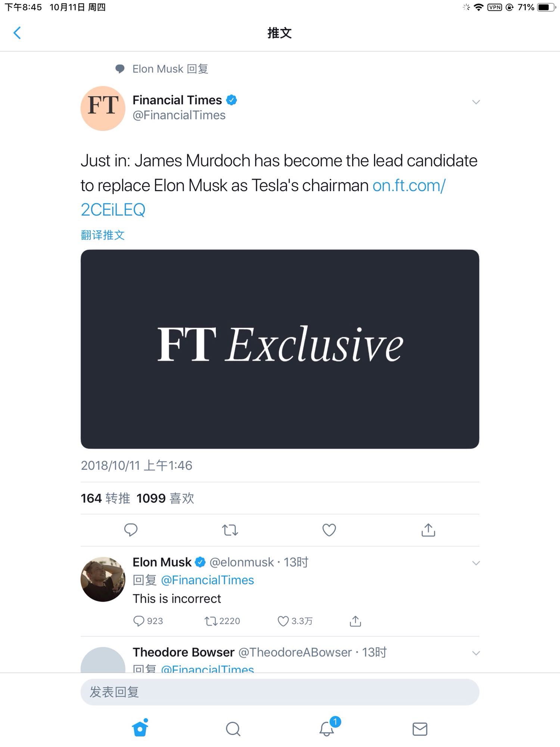Open chevron menu on Theodore Bowser's reply
This screenshot has width=560, height=747.
pos(476,653)
